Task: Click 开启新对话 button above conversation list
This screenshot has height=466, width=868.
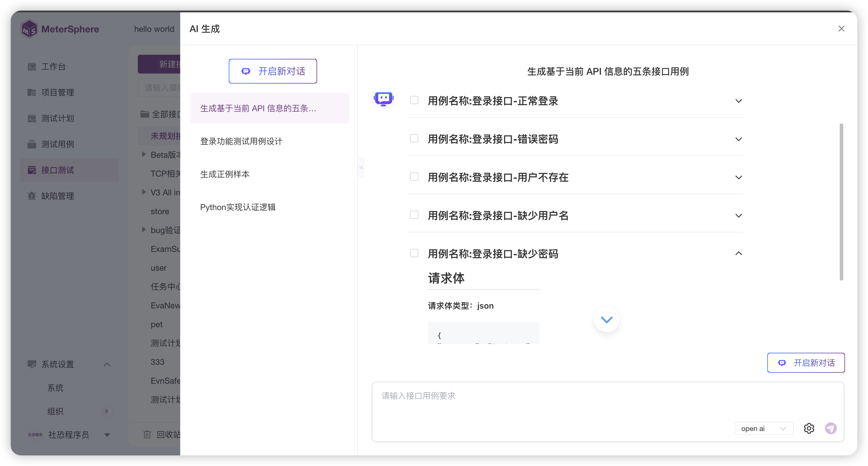Action: tap(273, 71)
